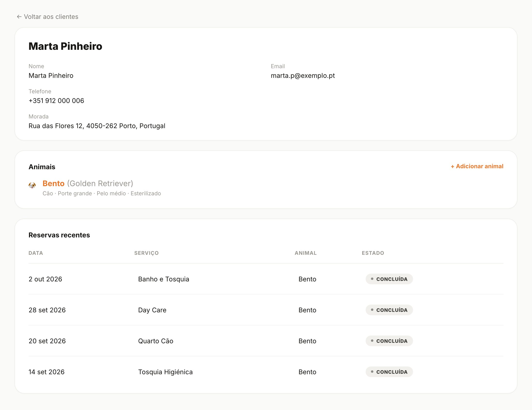
Task: Click the SERVIÇO column header
Action: (x=146, y=253)
